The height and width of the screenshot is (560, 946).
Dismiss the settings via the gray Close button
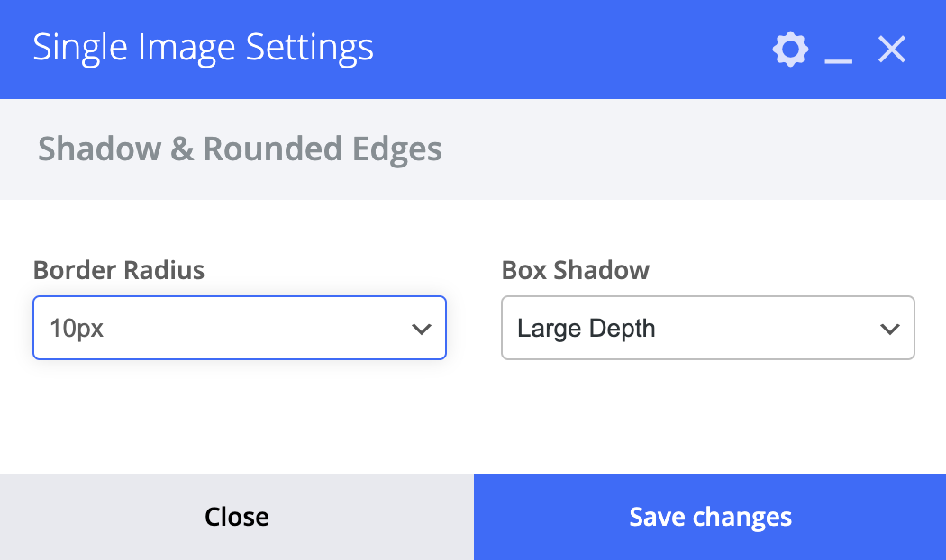[x=236, y=517]
